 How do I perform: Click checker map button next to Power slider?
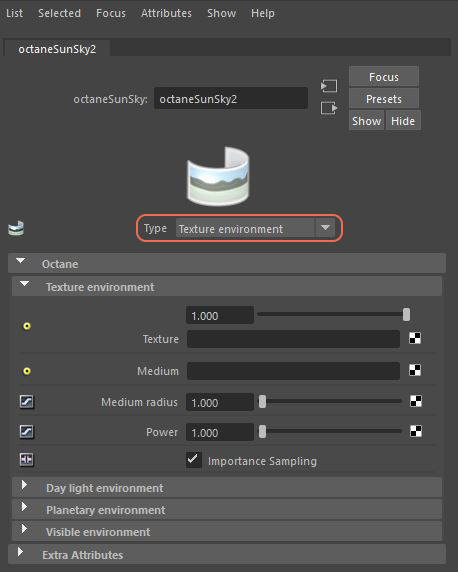click(416, 431)
